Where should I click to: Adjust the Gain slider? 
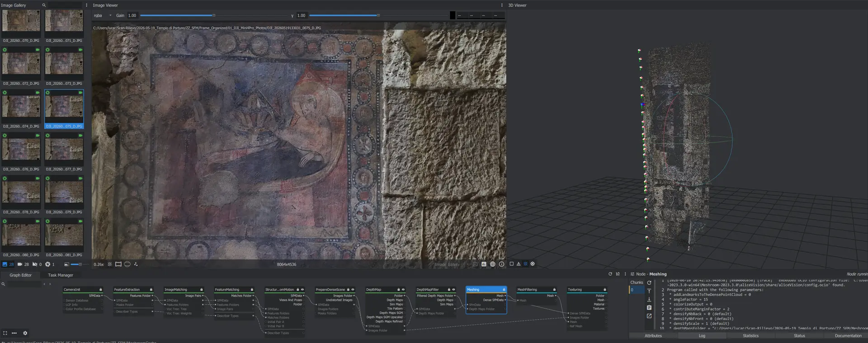[214, 15]
